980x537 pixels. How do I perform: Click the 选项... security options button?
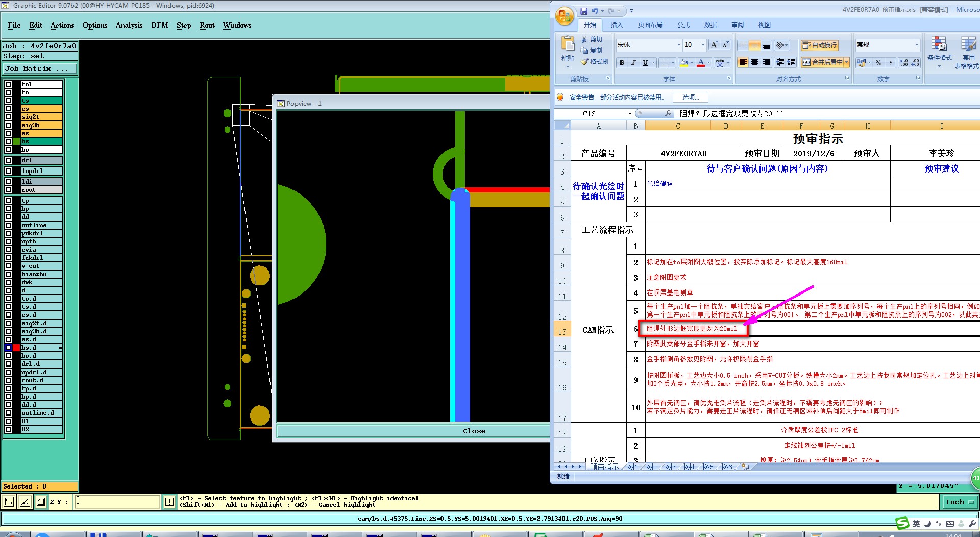coord(690,97)
